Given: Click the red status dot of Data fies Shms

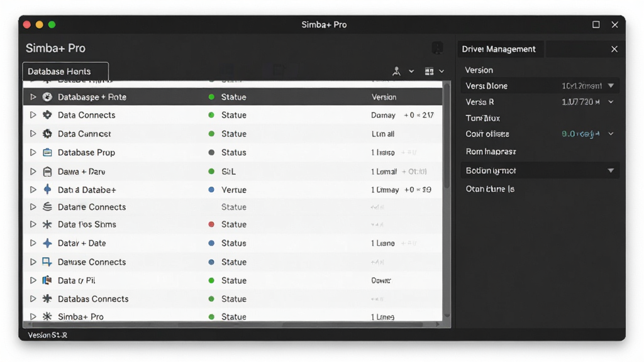Looking at the screenshot, I should pyautogui.click(x=211, y=224).
